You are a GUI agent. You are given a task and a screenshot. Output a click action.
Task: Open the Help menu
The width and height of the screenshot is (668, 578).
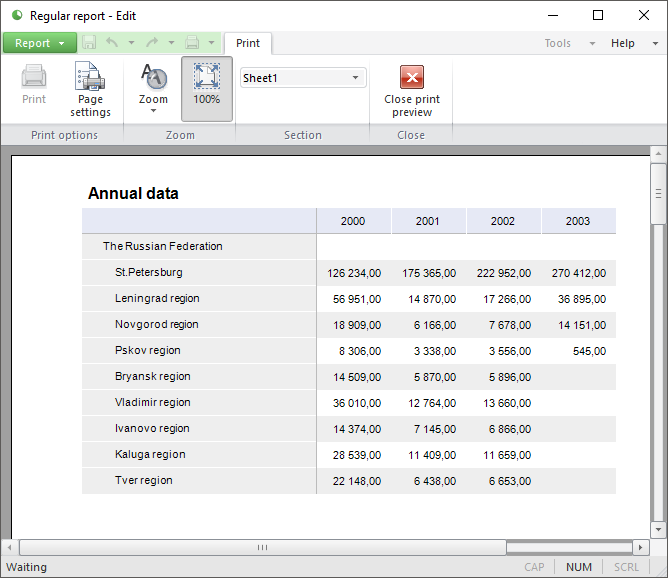pos(623,44)
